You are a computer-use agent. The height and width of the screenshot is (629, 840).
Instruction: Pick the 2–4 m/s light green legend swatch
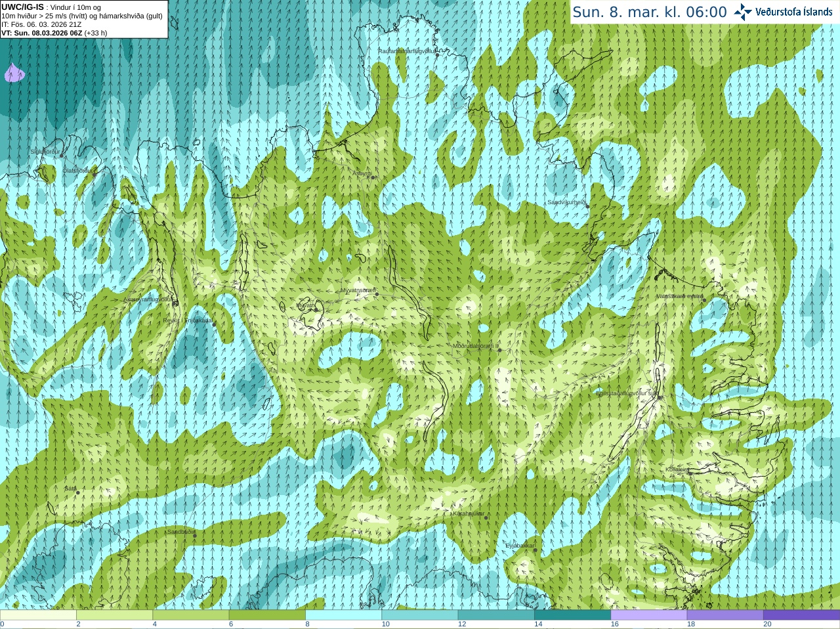(114, 615)
